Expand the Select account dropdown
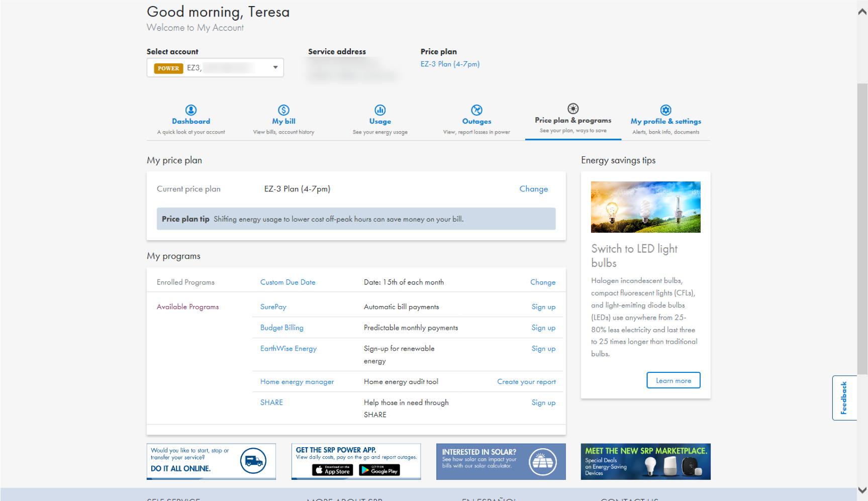This screenshot has height=501, width=868. click(275, 67)
